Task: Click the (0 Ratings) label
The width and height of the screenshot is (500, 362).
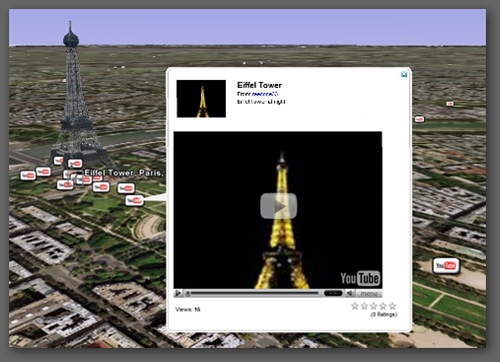Action: point(384,314)
